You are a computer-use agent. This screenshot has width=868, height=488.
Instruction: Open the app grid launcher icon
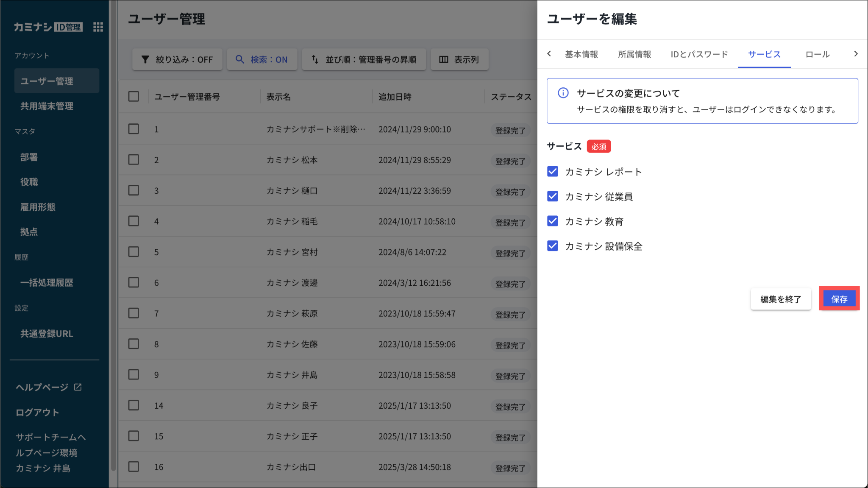(x=98, y=27)
